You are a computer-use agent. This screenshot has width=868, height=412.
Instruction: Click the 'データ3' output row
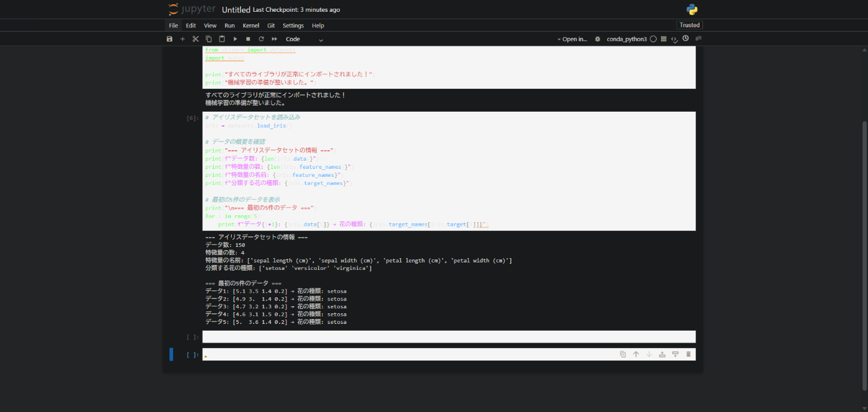point(276,306)
